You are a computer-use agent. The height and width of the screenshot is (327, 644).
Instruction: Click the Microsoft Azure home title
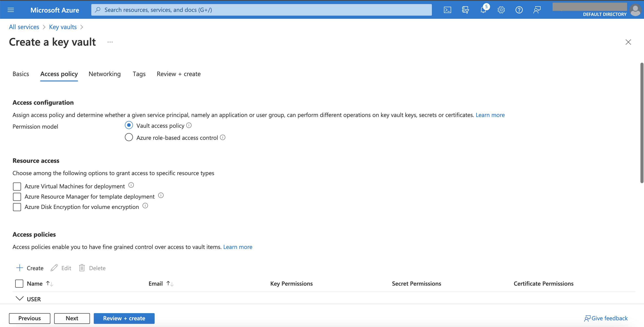[x=55, y=10]
